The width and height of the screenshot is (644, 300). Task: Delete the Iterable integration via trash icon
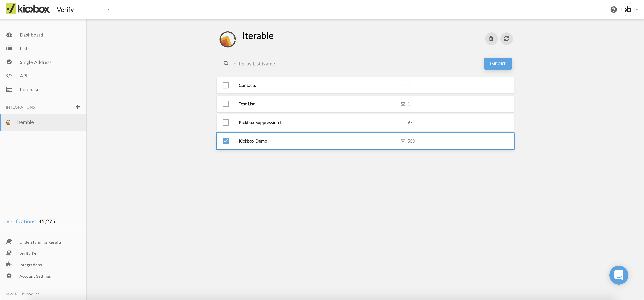(491, 39)
